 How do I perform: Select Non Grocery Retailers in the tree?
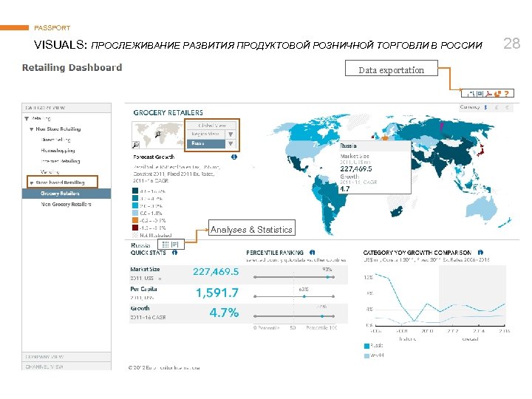(x=66, y=204)
